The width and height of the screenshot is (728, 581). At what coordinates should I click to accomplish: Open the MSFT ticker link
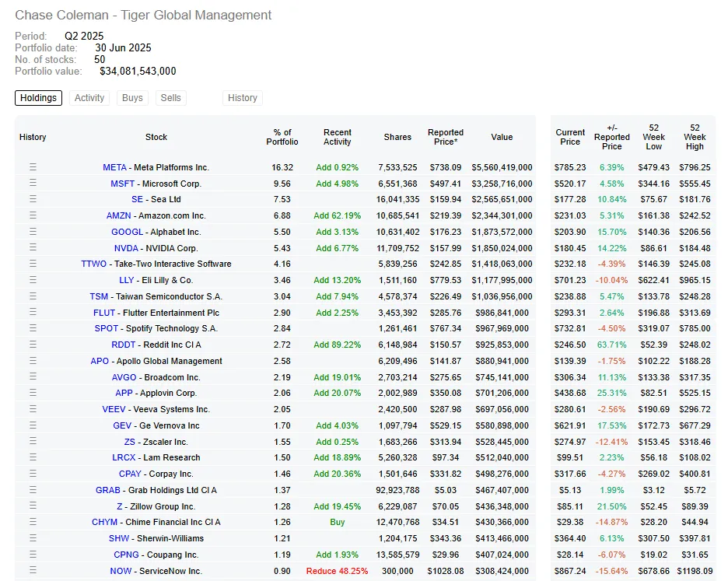click(123, 184)
